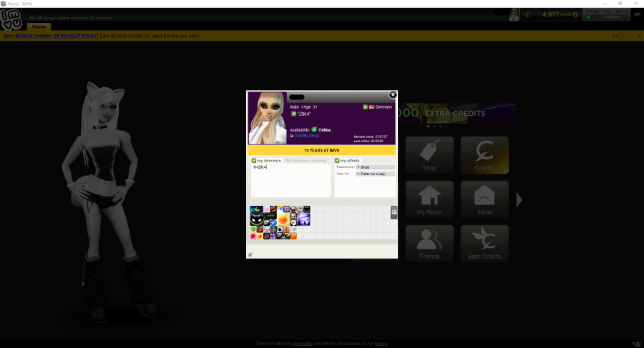The image size is (644, 348).
Task: Open the badge box panel handle
Action: click(x=394, y=212)
